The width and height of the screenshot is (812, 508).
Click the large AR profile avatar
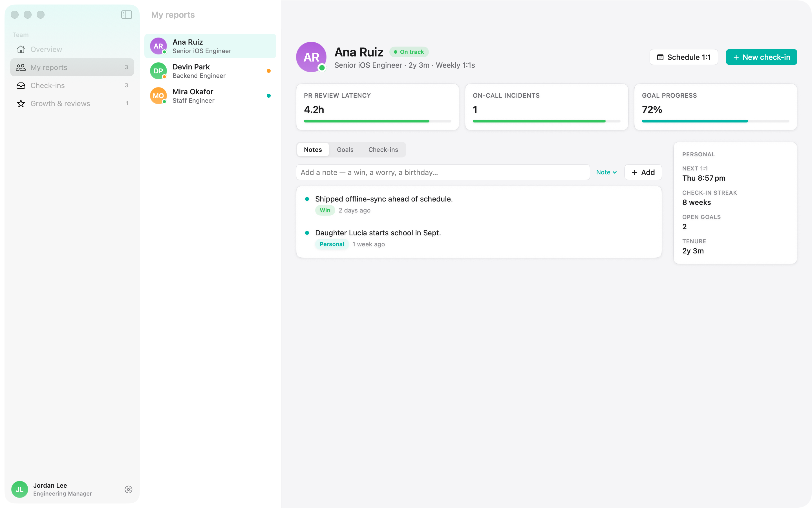click(x=311, y=57)
